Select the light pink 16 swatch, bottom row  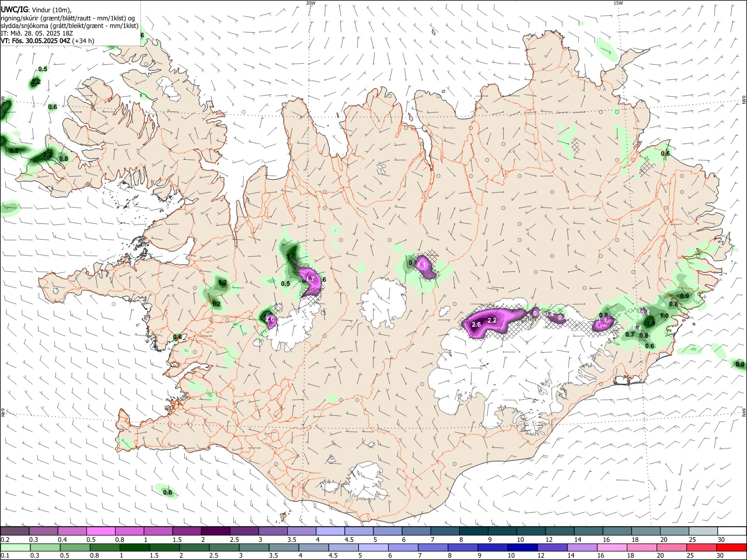click(612, 547)
